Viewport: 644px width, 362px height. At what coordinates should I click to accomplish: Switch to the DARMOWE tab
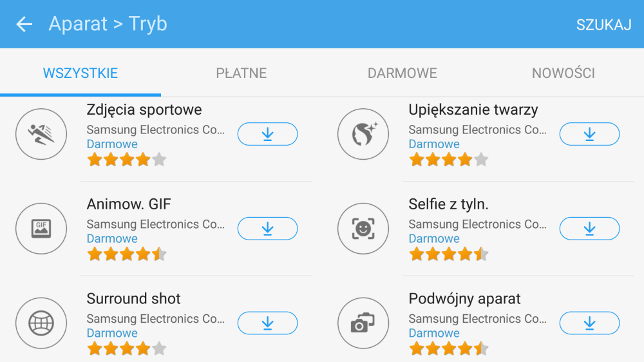(x=402, y=73)
